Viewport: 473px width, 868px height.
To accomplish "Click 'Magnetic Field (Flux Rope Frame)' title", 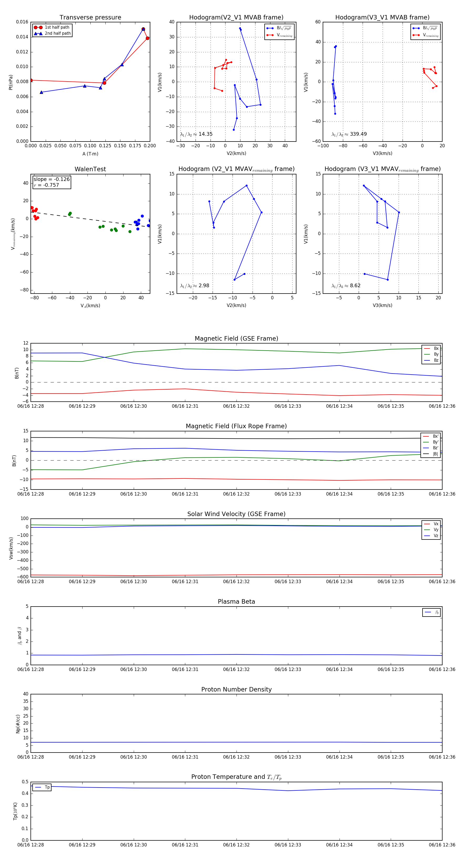I will [236, 426].
